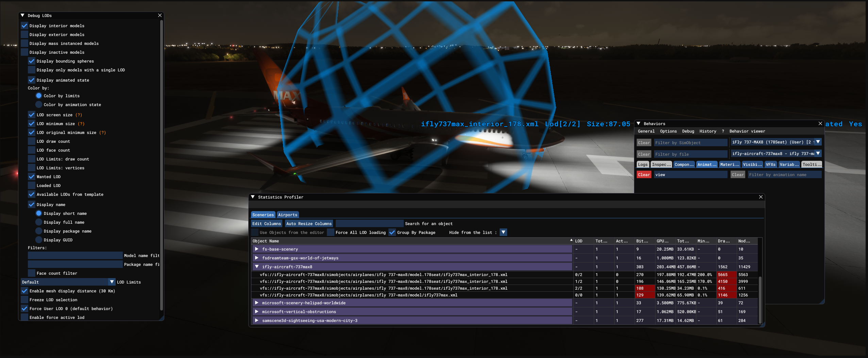Image resolution: width=868 pixels, height=358 pixels.
Task: Open the Hide from the list dropdown
Action: pyautogui.click(x=503, y=232)
